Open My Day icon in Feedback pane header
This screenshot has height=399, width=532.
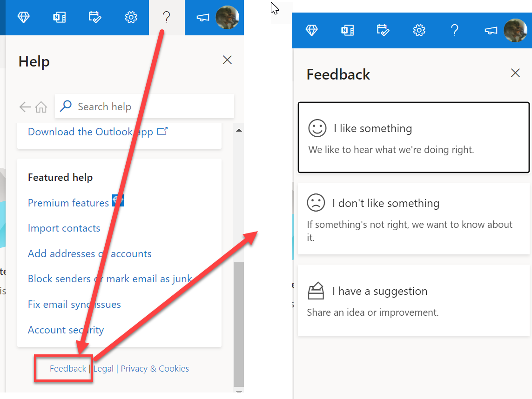pyautogui.click(x=383, y=30)
